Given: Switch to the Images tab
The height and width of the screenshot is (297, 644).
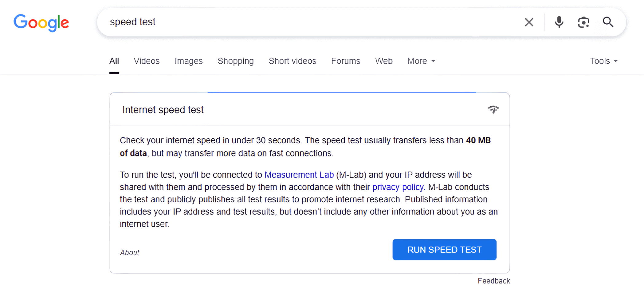Looking at the screenshot, I should pyautogui.click(x=188, y=61).
